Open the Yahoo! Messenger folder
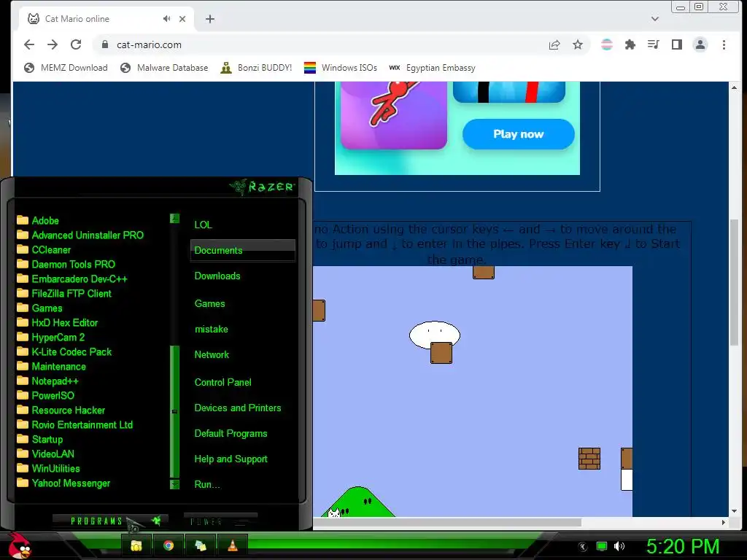Viewport: 747px width, 560px height. click(63, 483)
